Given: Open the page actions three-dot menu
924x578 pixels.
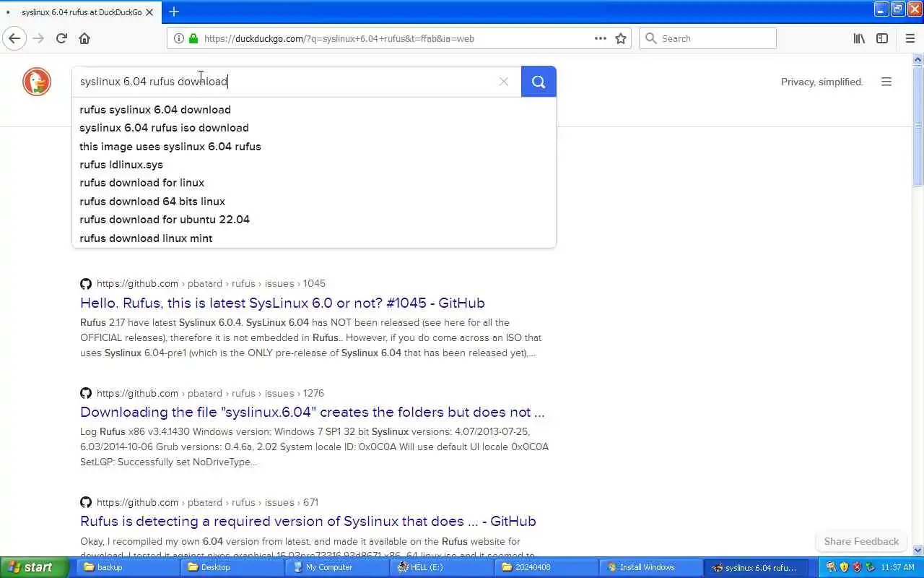Looking at the screenshot, I should tap(601, 38).
